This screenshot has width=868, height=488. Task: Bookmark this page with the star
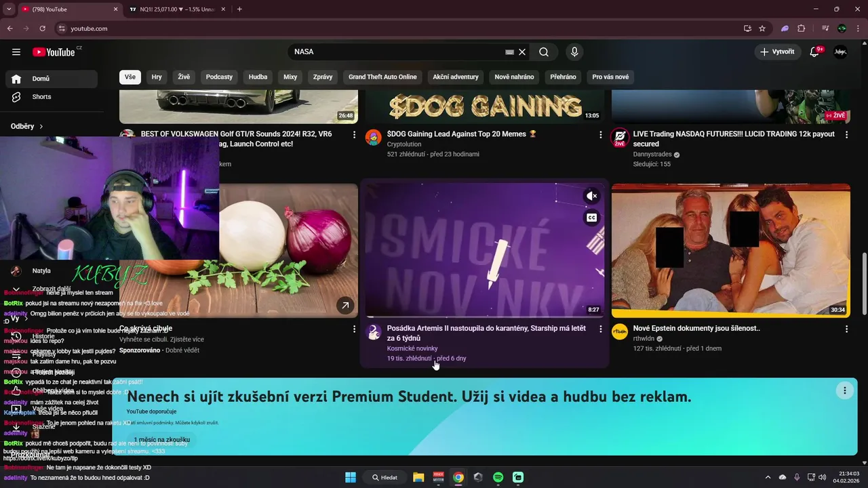[x=762, y=28]
